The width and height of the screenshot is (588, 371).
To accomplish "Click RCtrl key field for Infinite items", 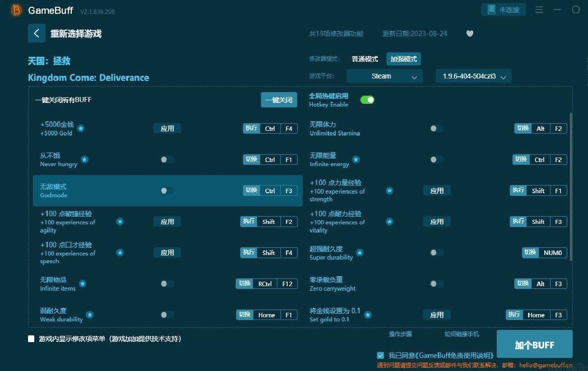I will 265,283.
